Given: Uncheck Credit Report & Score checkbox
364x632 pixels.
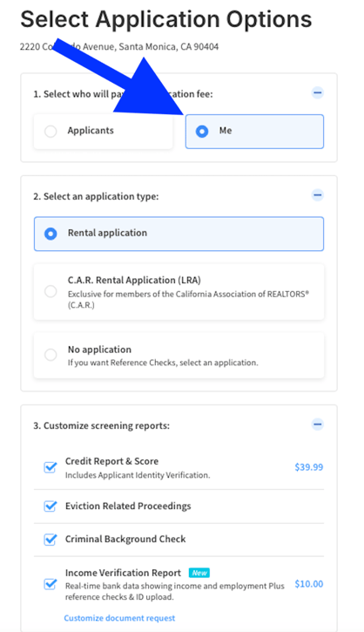Looking at the screenshot, I should 51,467.
